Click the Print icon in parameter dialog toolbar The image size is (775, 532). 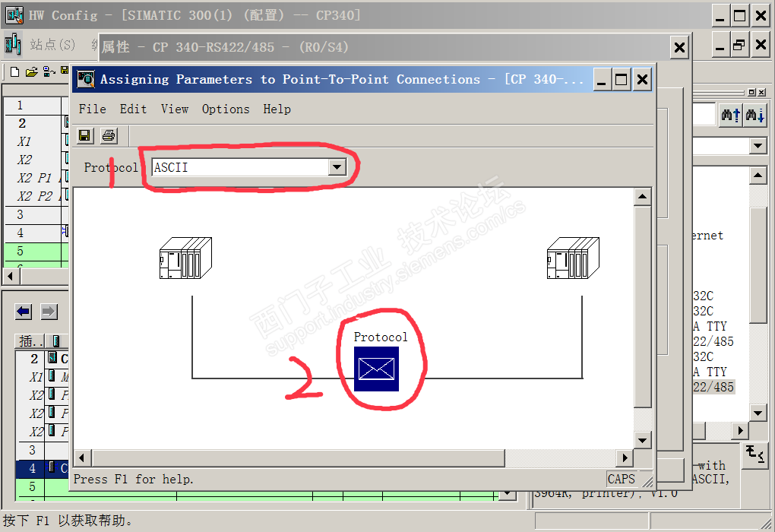click(x=109, y=135)
